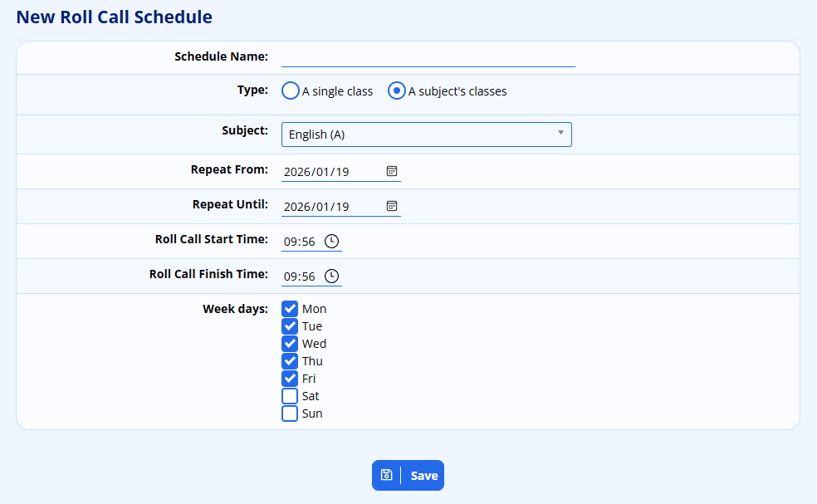Click the Repeat Until date value
Image resolution: width=817 pixels, height=504 pixels.
click(316, 207)
